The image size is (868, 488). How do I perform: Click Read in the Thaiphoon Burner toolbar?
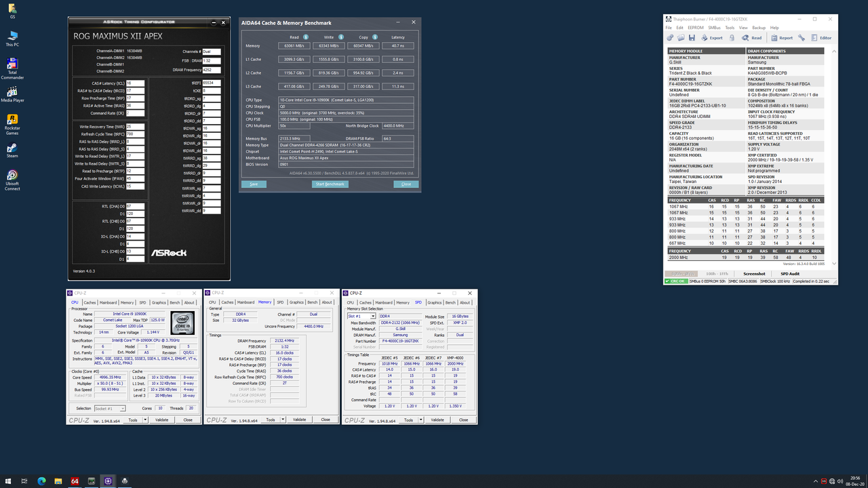pyautogui.click(x=751, y=38)
